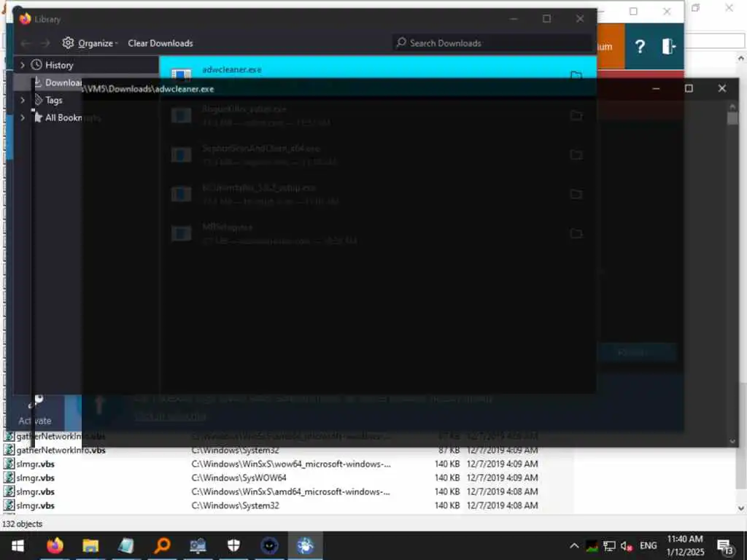Viewport: 747px width, 560px height.
Task: Click the network tray icon
Action: pos(609,546)
